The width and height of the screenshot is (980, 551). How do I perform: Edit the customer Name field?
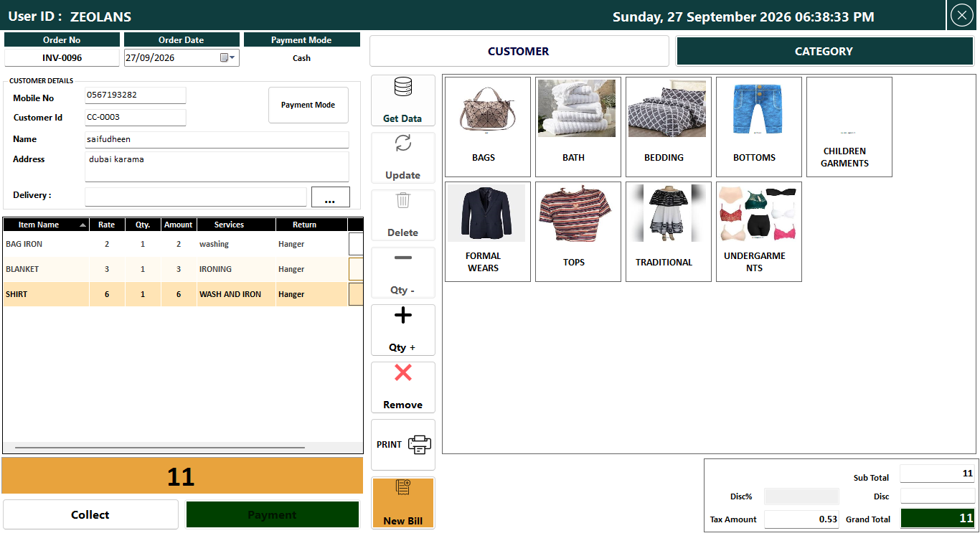pos(217,139)
